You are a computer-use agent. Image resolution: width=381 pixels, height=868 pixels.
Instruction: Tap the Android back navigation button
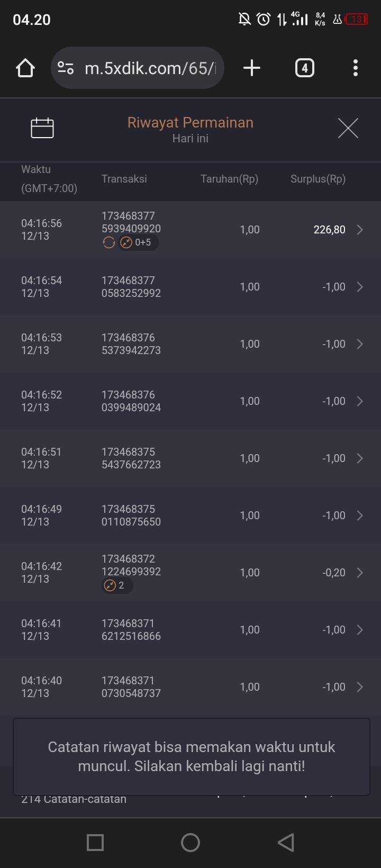(286, 843)
